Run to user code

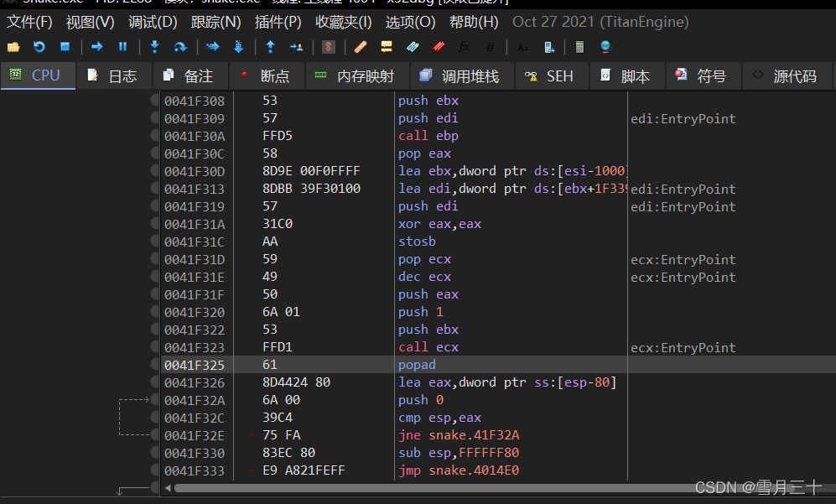(x=297, y=47)
